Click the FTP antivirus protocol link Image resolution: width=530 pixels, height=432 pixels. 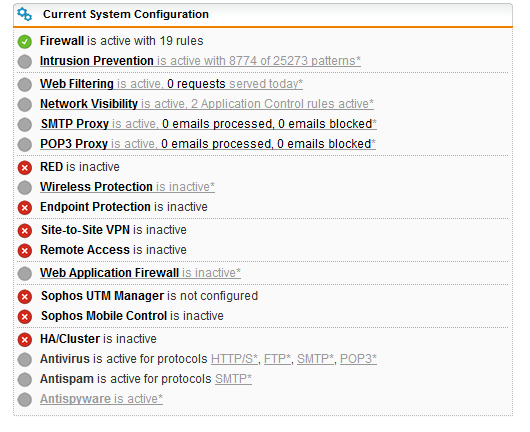[x=277, y=359]
